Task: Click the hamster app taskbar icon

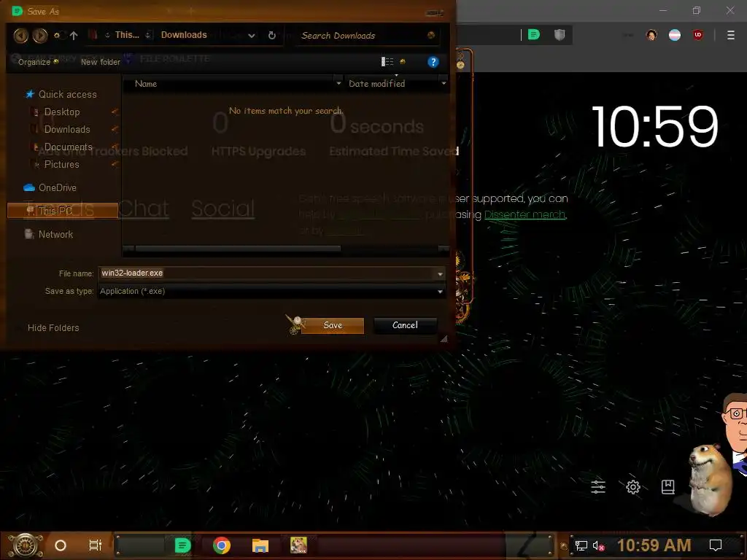Action: click(x=298, y=545)
